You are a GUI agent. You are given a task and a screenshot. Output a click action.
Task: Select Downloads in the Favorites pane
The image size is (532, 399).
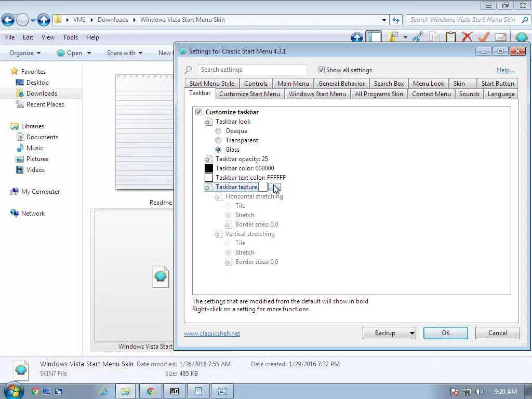(x=42, y=94)
